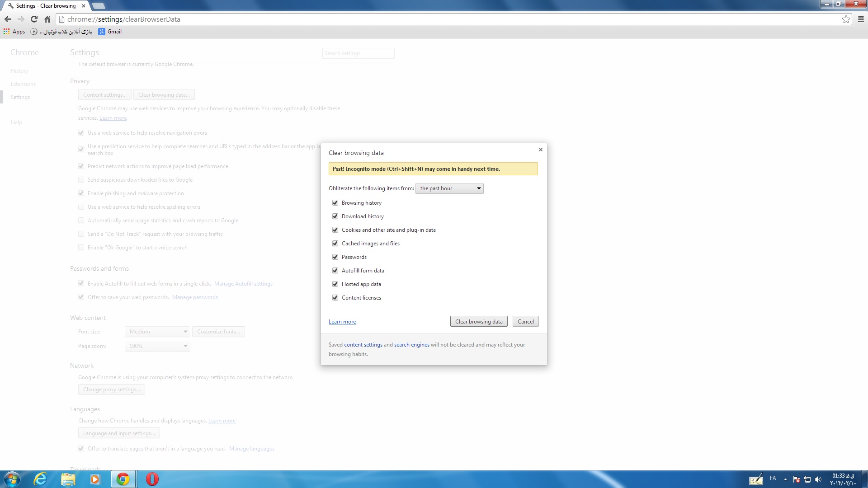Image resolution: width=868 pixels, height=488 pixels.
Task: Disable the Content licenses checkbox
Action: 335,298
